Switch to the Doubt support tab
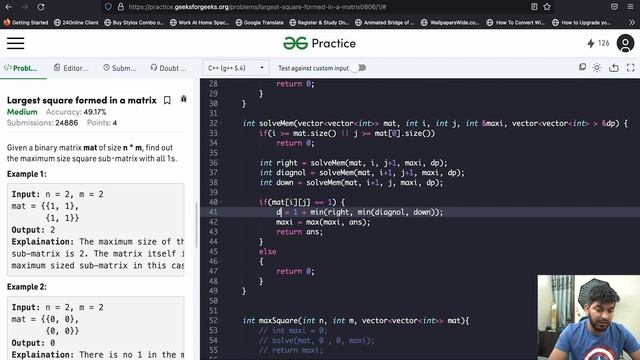The width and height of the screenshot is (640, 360). 168,68
